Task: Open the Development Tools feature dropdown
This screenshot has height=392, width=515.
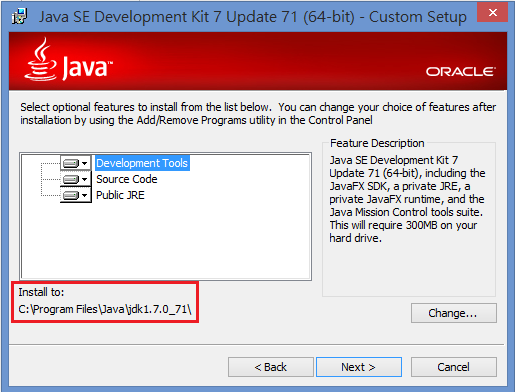Action: [75, 163]
